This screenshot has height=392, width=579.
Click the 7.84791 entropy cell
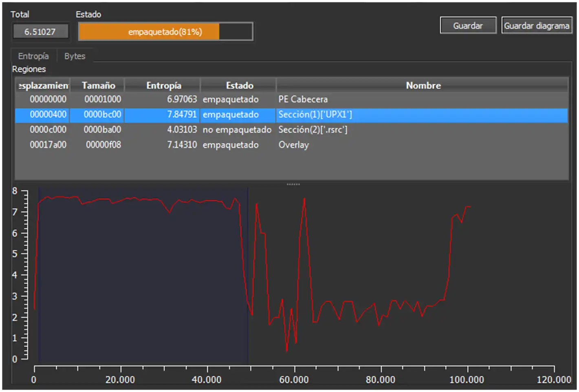[x=182, y=115]
